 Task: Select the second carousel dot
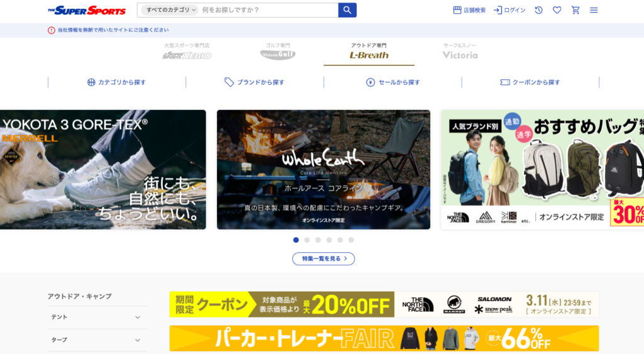(x=307, y=240)
